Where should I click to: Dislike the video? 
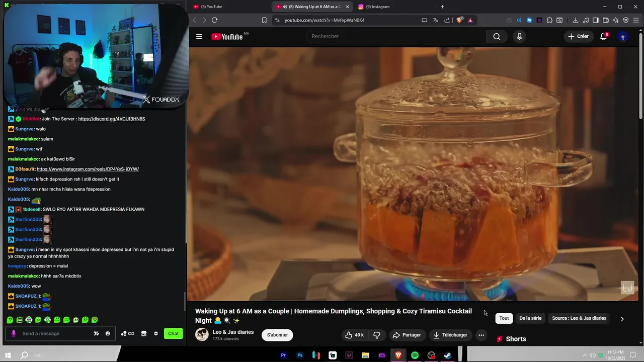pos(376,335)
